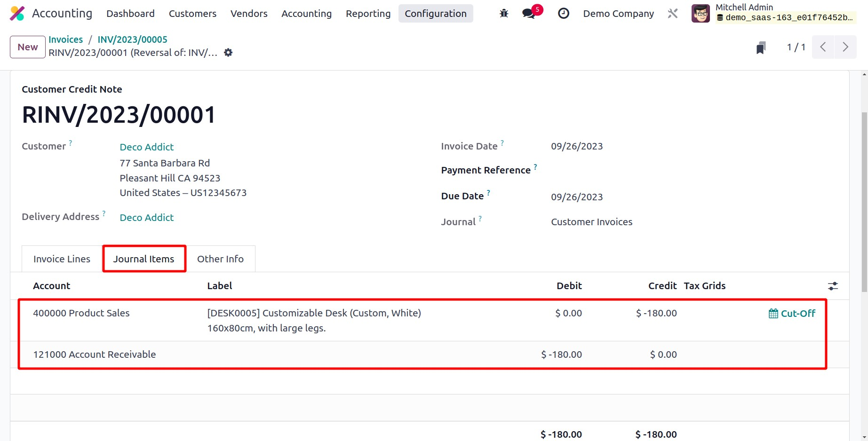The width and height of the screenshot is (868, 441).
Task: Open column settings adjust icon
Action: tap(833, 286)
